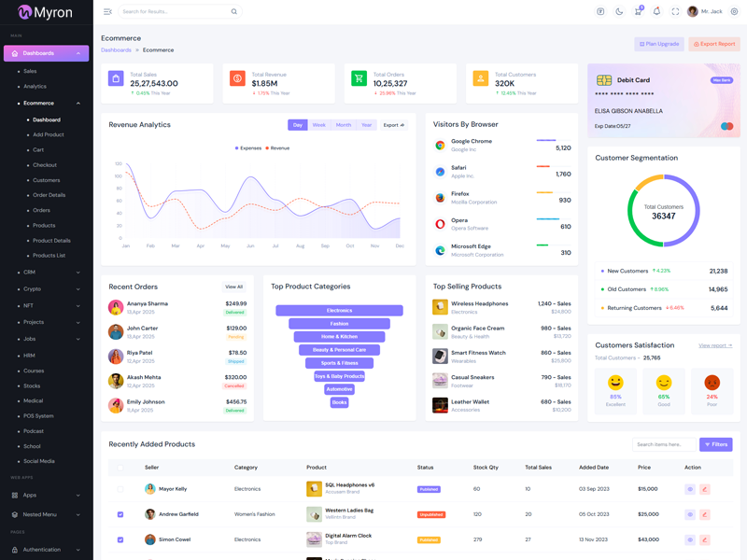747x560 pixels.
Task: Click the search for results field
Action: (x=175, y=11)
